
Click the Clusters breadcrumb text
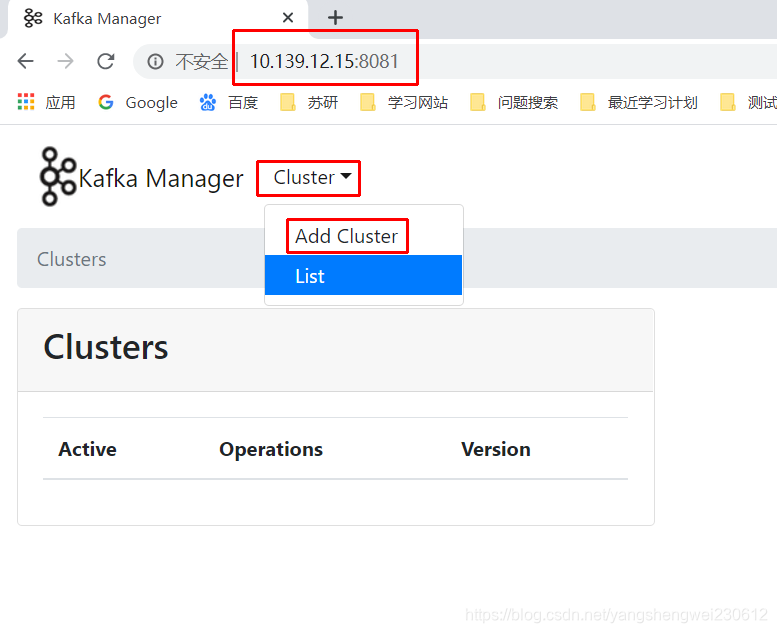(72, 259)
